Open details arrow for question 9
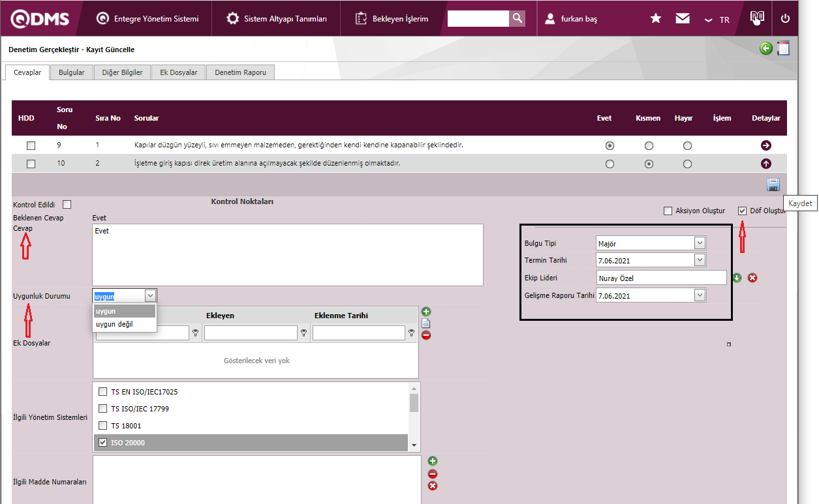 [766, 145]
